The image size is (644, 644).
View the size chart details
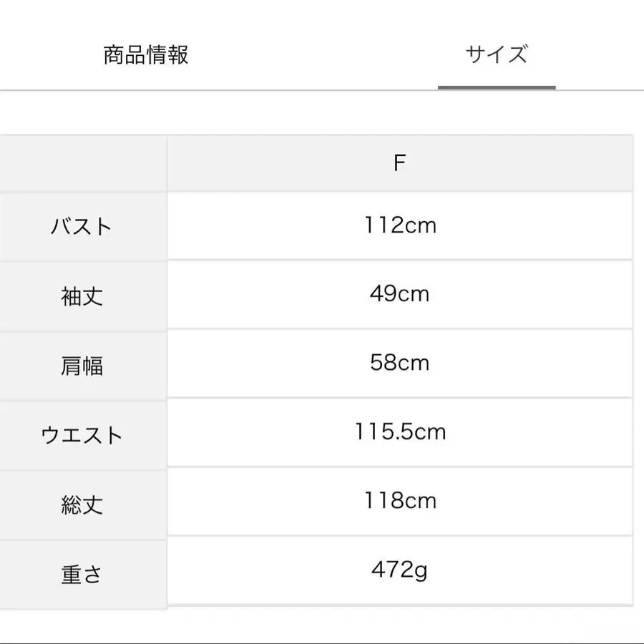[x=497, y=52]
